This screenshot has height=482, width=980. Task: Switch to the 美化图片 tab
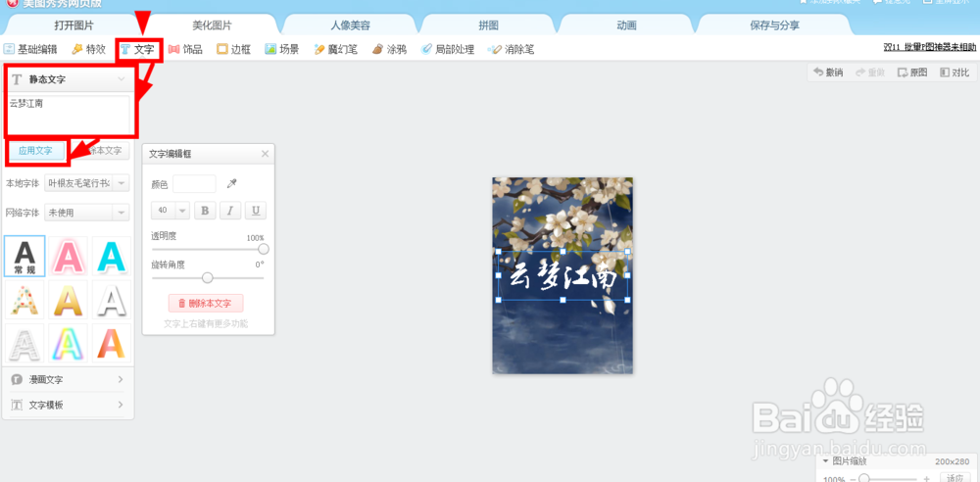(x=212, y=25)
